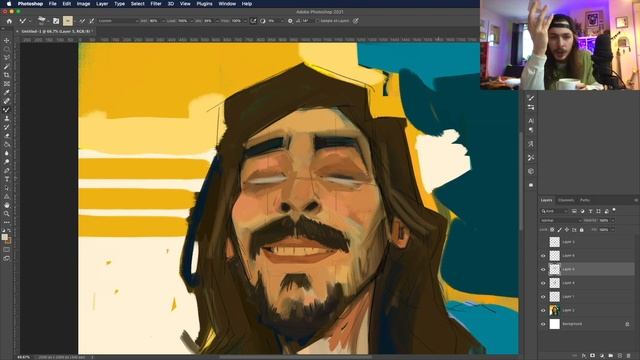Open the layer blend mode dropdown
Screen dimensions: 640x360
point(560,220)
